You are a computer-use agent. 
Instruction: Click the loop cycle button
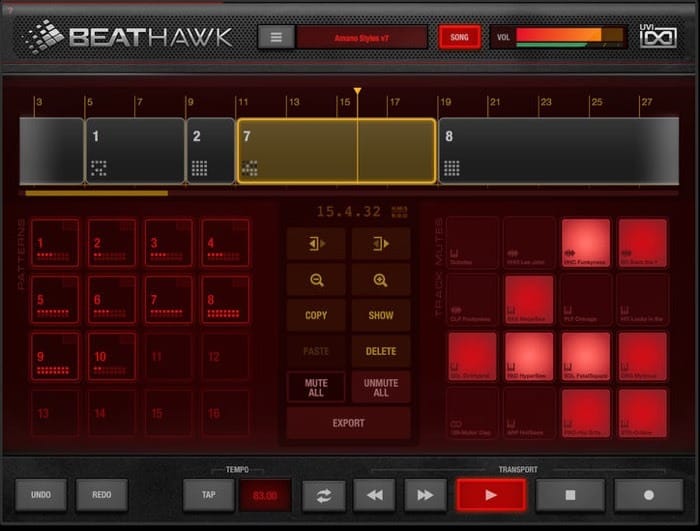click(x=324, y=495)
